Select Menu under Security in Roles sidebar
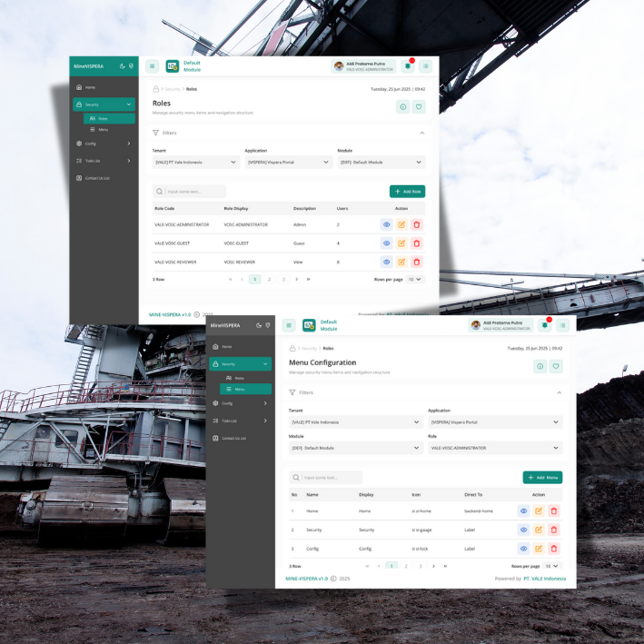 [103, 130]
